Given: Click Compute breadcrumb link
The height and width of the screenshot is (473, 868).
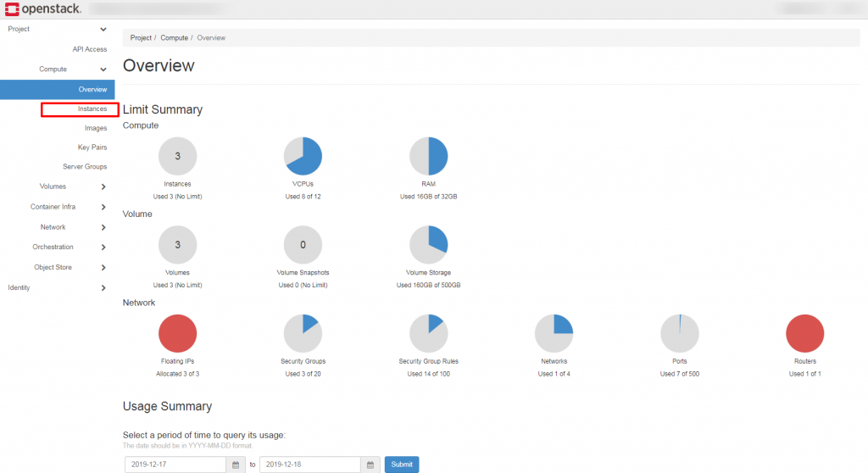Looking at the screenshot, I should point(175,37).
